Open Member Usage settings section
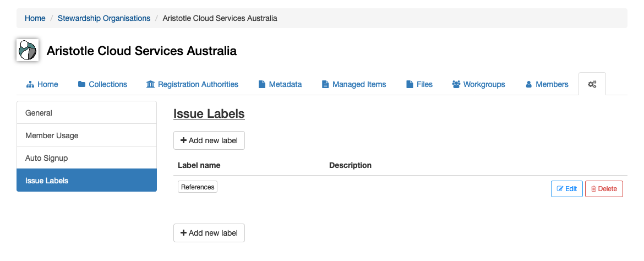This screenshot has width=644, height=261. [86, 135]
